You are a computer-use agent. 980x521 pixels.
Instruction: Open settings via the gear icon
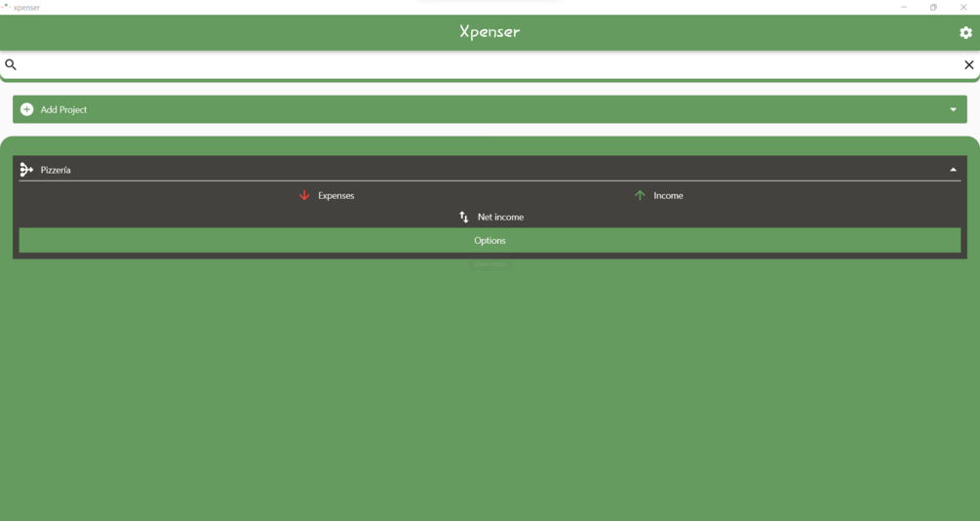point(965,32)
